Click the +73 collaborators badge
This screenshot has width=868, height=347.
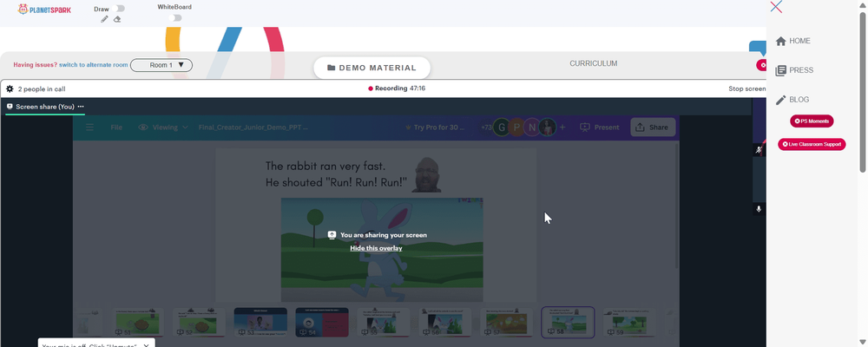coord(487,128)
